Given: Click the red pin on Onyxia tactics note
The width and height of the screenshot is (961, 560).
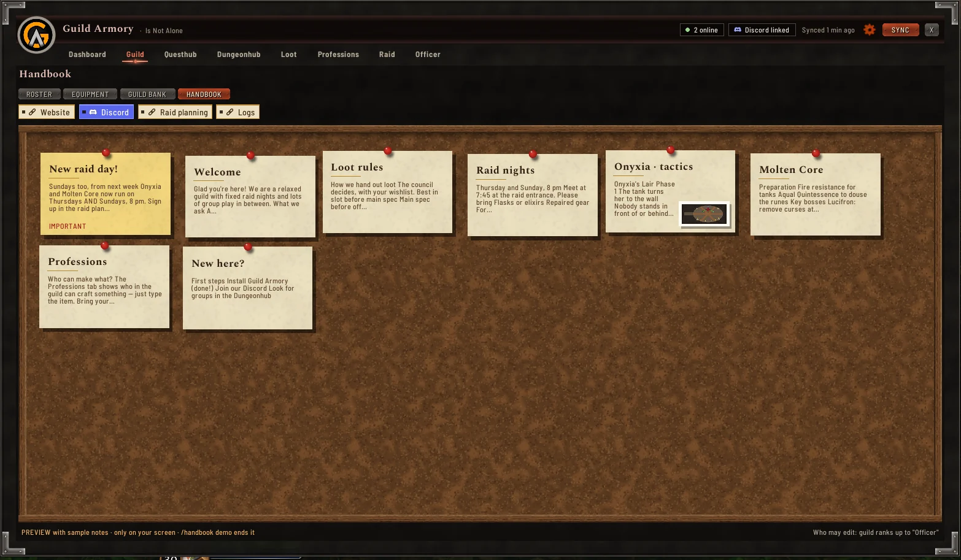Looking at the screenshot, I should click(x=671, y=150).
